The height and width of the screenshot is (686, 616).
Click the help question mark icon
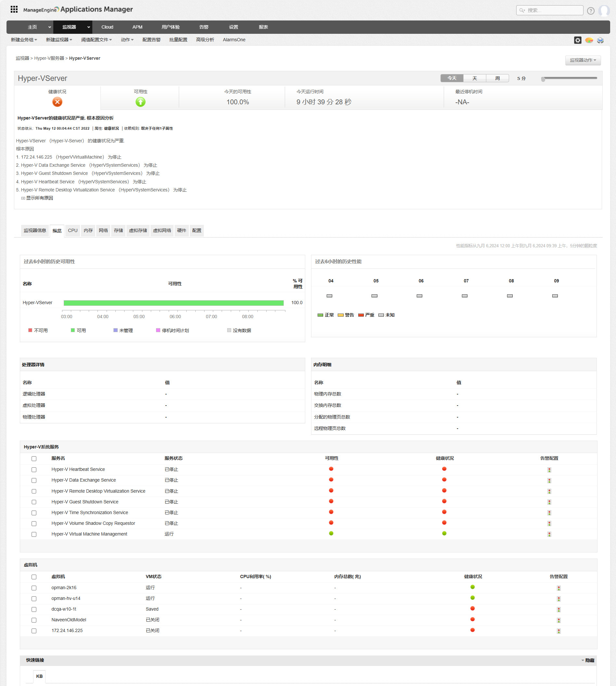click(591, 11)
